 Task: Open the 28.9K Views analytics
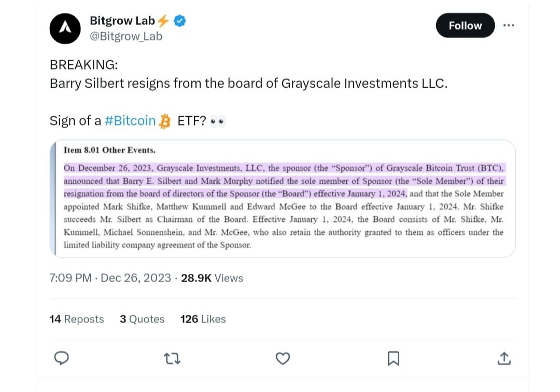click(x=212, y=278)
